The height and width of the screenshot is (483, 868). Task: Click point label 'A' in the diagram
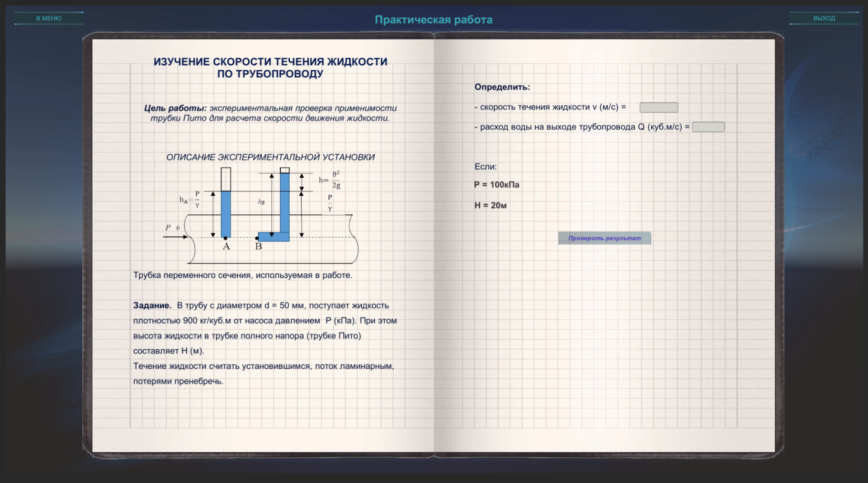pos(226,247)
